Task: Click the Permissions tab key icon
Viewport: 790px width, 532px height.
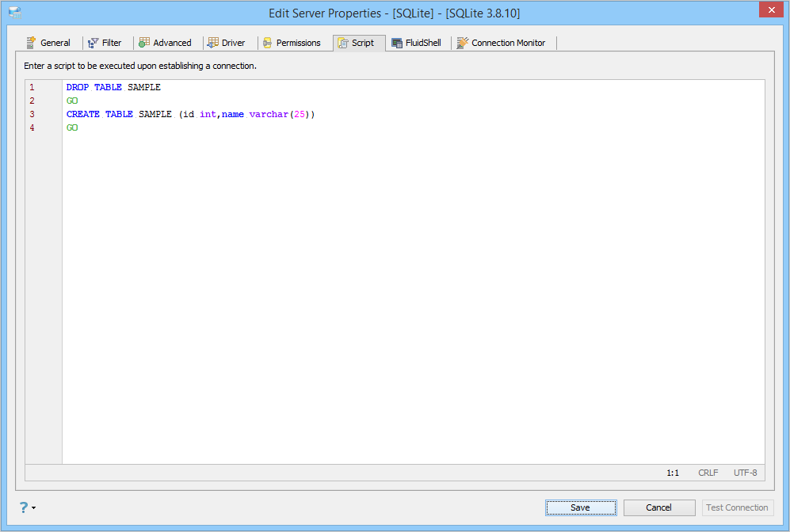Action: tap(268, 44)
